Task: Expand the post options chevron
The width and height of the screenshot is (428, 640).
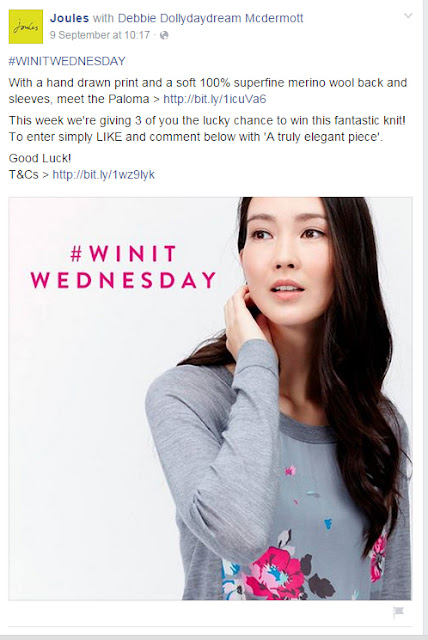Action: click(408, 16)
